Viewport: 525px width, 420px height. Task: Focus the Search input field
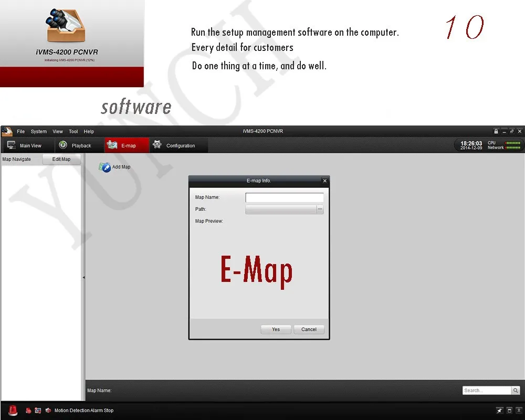click(x=487, y=390)
